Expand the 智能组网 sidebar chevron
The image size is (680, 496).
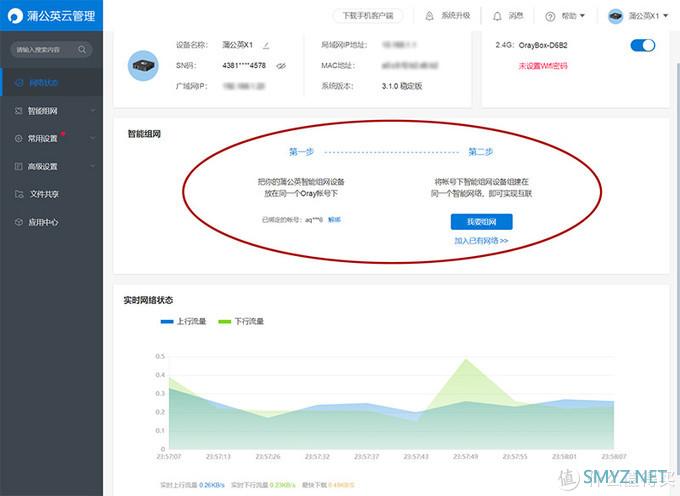(92, 111)
